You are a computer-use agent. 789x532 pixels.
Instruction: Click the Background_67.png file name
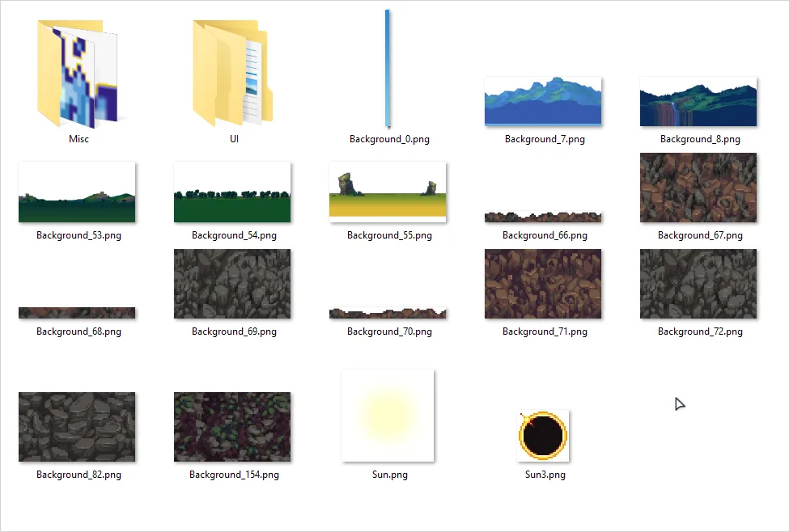[x=701, y=235]
